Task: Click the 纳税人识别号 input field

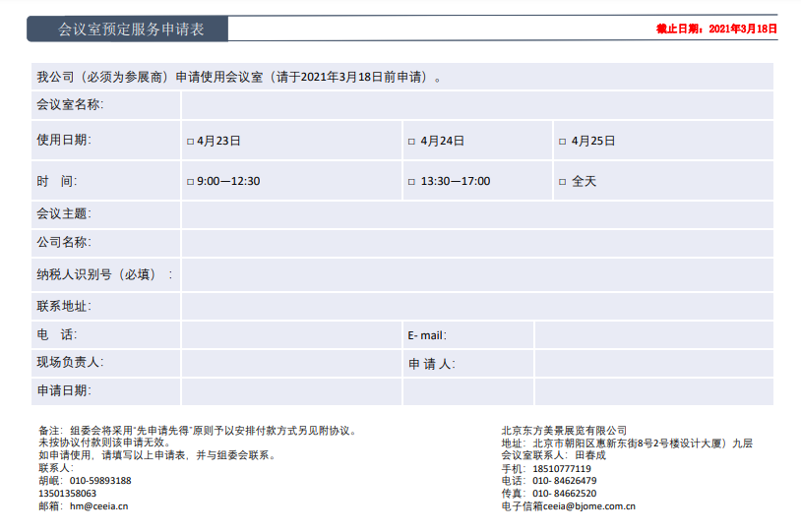Action: pyautogui.click(x=476, y=275)
